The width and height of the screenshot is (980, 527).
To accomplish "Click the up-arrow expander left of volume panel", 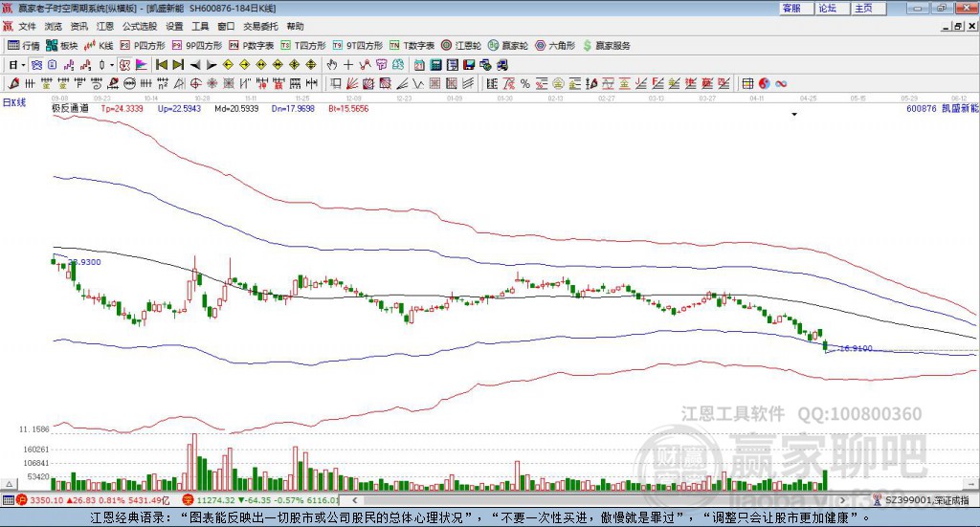I will click(x=9, y=484).
